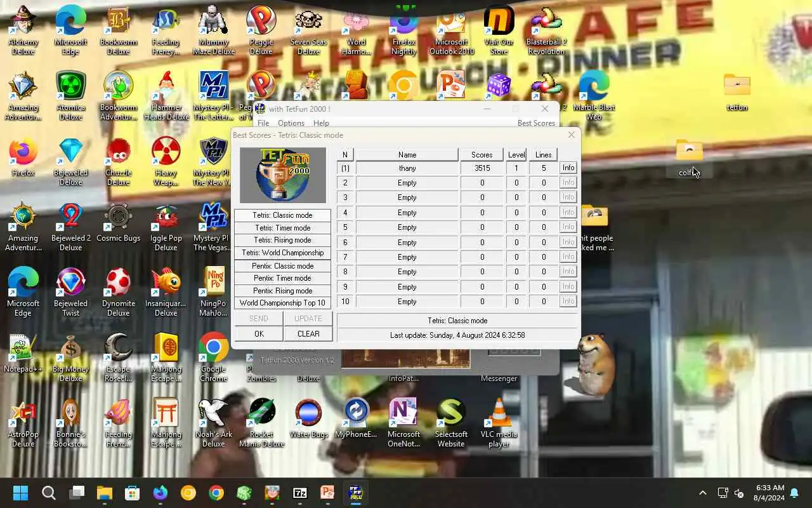Open the Notepad++ desktop shortcut
Screen dimensions: 812x508
(x=23, y=353)
